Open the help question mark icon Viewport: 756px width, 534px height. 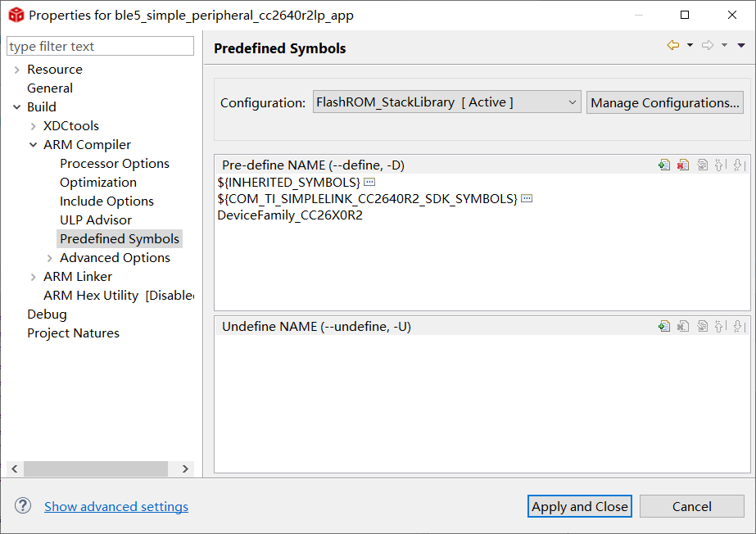point(23,506)
